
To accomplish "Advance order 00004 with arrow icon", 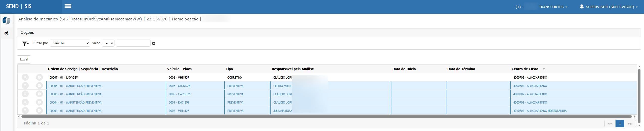I will click(x=39, y=102).
